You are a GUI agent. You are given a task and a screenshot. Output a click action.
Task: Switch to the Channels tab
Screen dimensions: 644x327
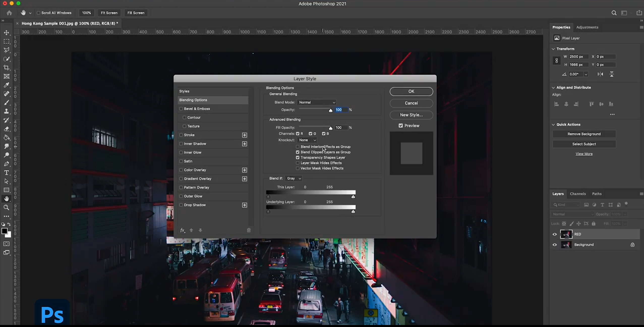578,194
